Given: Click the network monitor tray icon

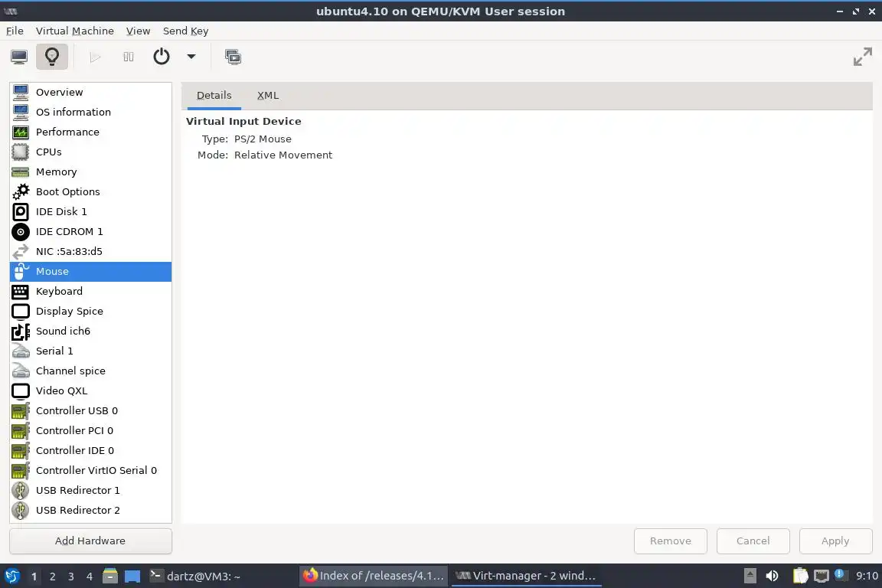Looking at the screenshot, I should click(x=822, y=576).
